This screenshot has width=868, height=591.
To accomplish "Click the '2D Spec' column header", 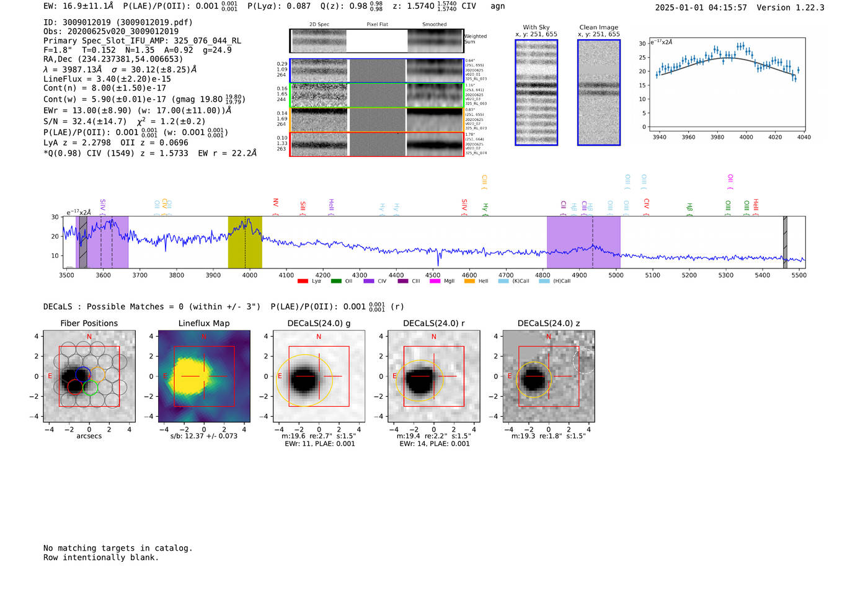I will tap(319, 24).
